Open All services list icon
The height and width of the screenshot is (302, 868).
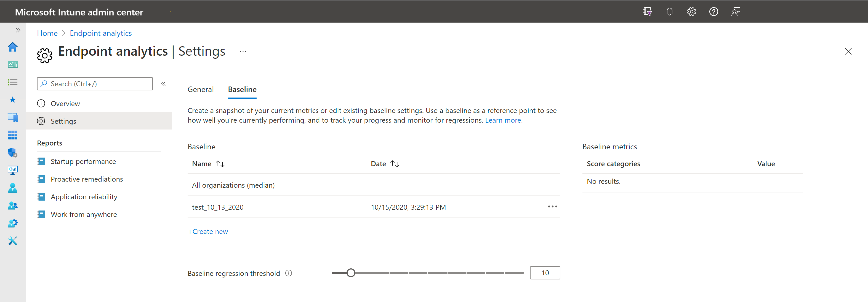12,82
